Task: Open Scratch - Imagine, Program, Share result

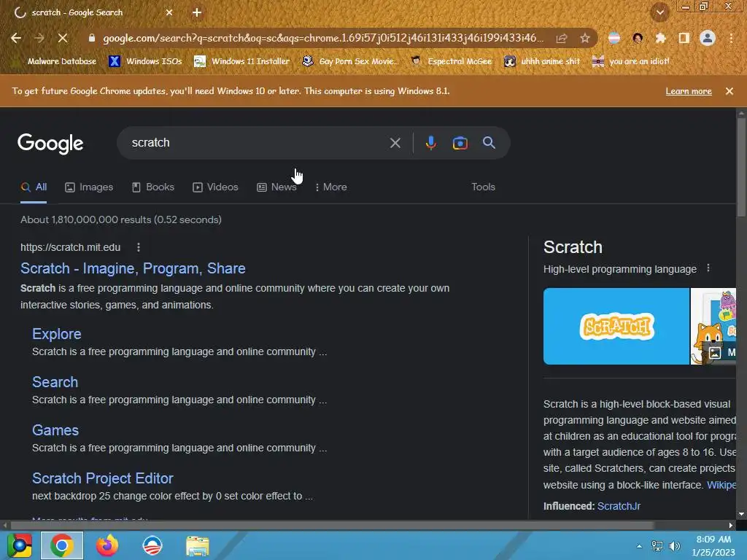Action: click(133, 268)
